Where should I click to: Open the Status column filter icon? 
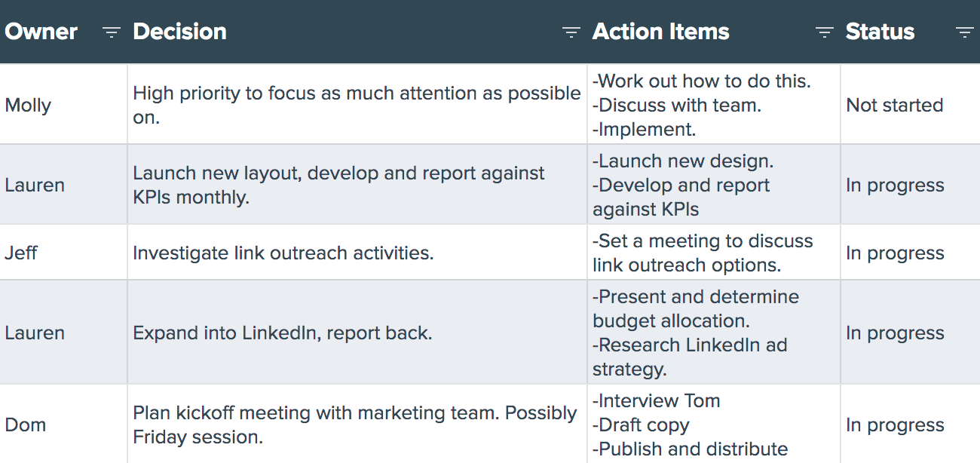964,32
